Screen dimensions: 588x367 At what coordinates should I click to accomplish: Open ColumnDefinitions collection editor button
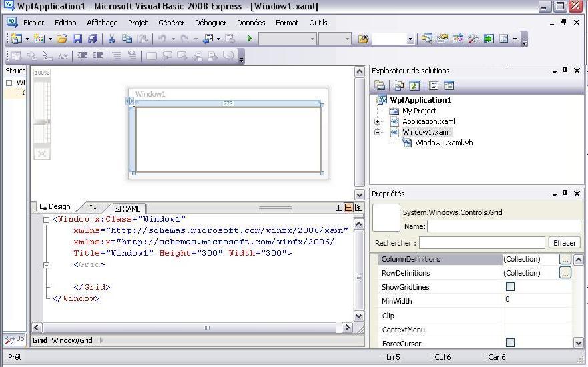click(565, 258)
